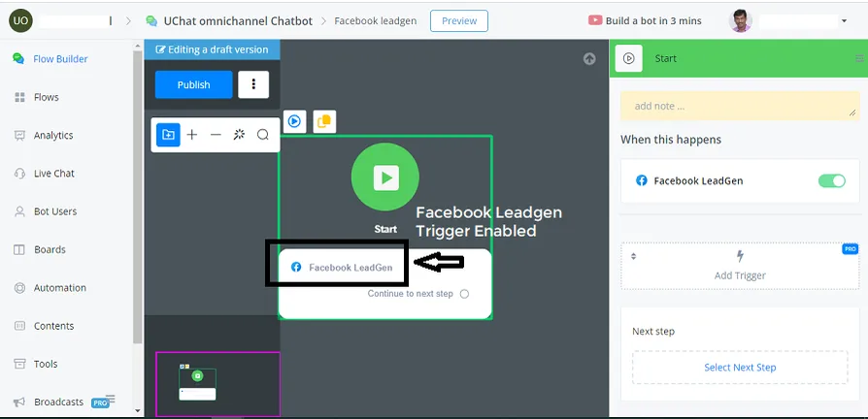The height and width of the screenshot is (419, 868).
Task: Open Bot Users in sidebar
Action: click(x=55, y=211)
